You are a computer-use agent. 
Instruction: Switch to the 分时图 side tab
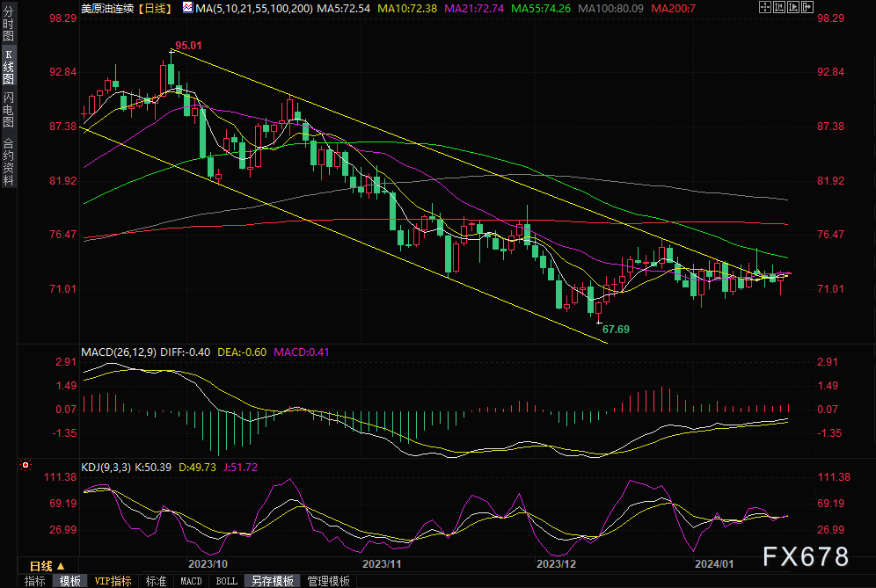[8, 24]
